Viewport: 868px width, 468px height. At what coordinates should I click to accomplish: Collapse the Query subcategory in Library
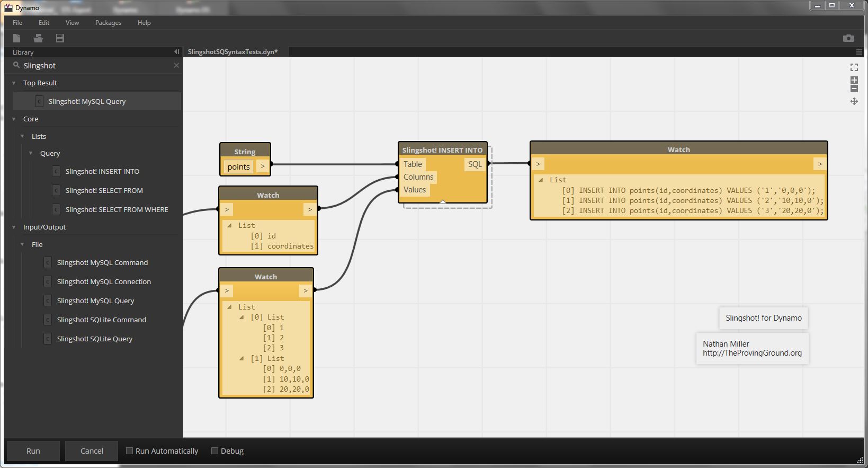(x=31, y=154)
